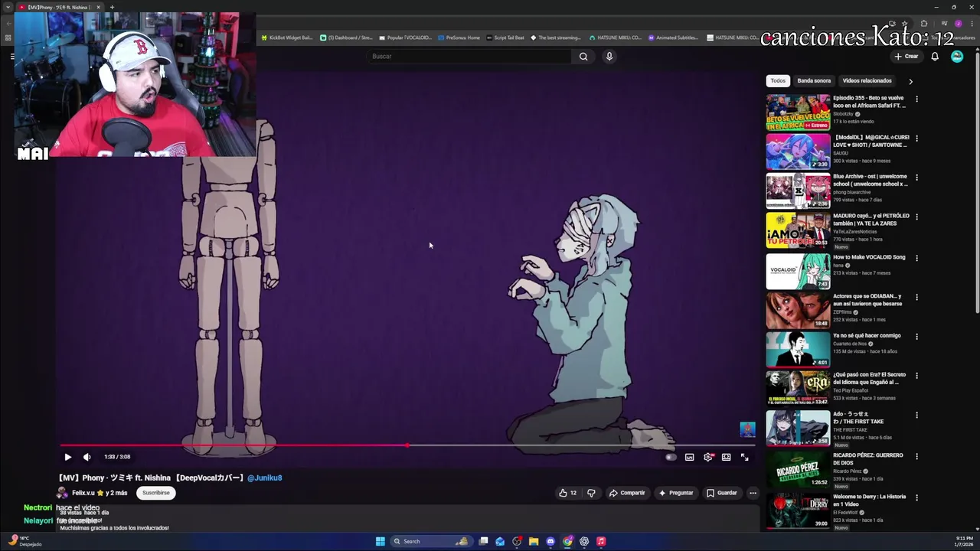Open Chrome from the taskbar

point(567,541)
